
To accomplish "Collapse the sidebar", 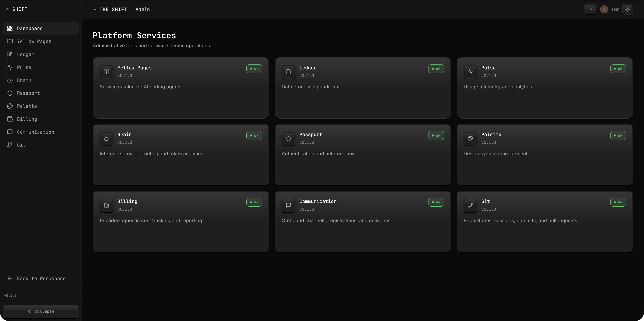I will click(41, 311).
